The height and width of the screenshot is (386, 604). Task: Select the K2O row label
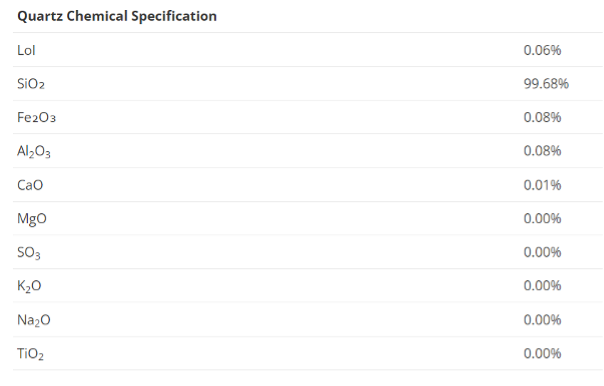(29, 286)
